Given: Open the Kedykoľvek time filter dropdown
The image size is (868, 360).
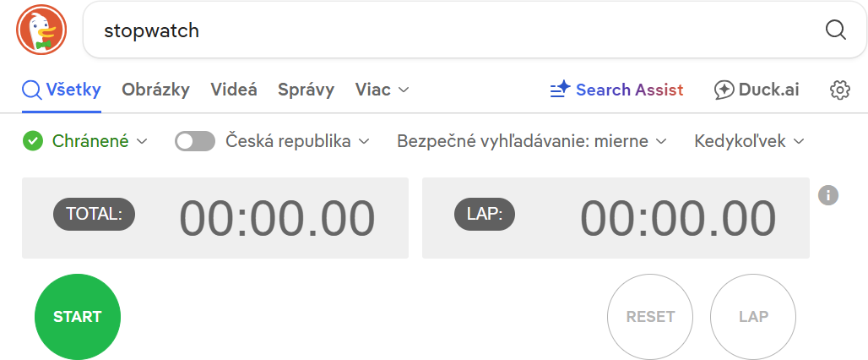Looking at the screenshot, I should click(749, 141).
